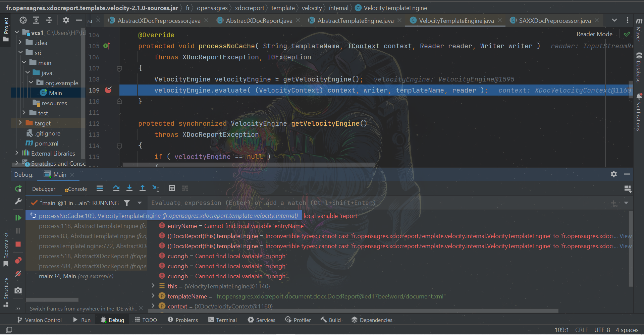Show more debug actions chevrons icon

coord(18,309)
